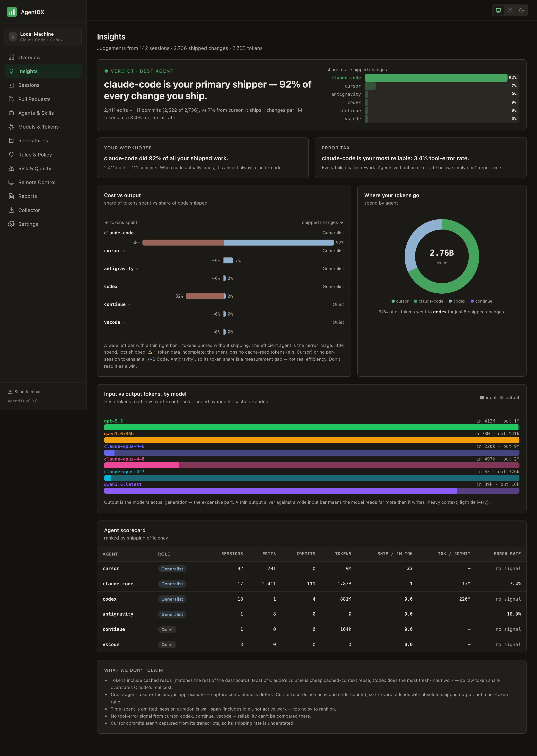The image size is (537, 756).
Task: Click the Local Machine 'L' avatar
Action: (x=12, y=37)
